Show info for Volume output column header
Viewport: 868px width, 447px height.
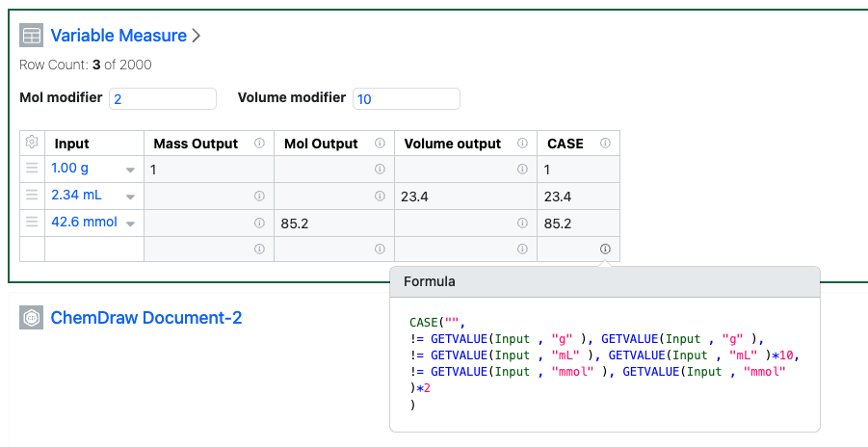coord(522,144)
